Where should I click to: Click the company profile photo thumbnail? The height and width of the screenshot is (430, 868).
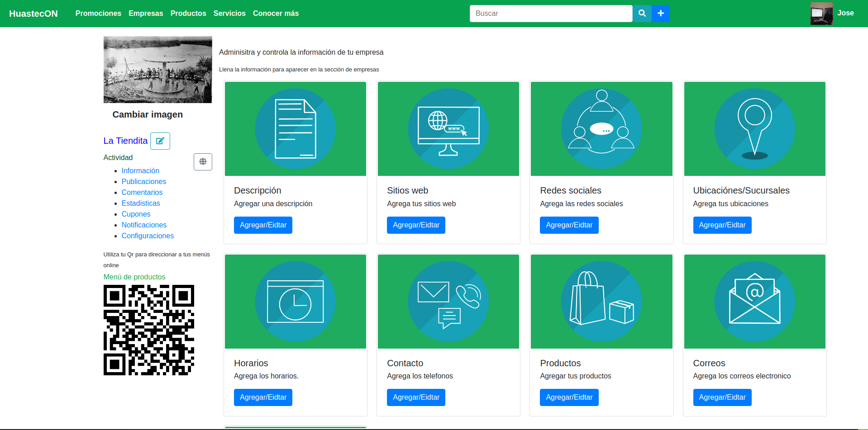[x=157, y=70]
